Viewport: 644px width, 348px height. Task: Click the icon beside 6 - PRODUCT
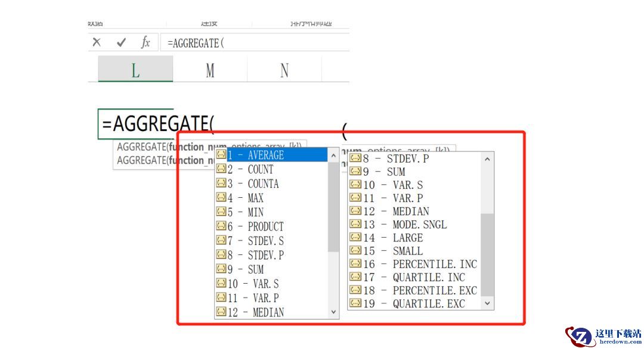(x=221, y=226)
